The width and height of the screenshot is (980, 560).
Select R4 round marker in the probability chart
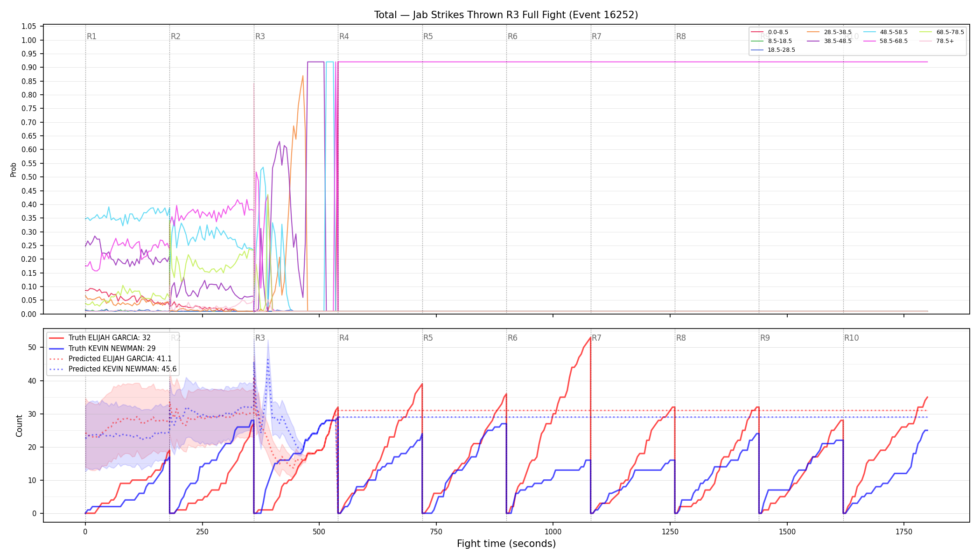pos(344,36)
